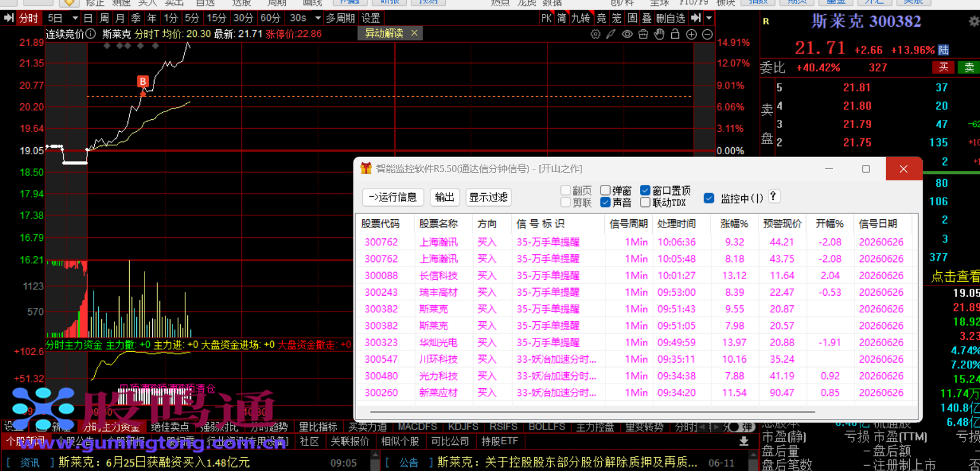Open the 关联报价 tab
Viewport: 980px width, 471px height.
pyautogui.click(x=350, y=441)
